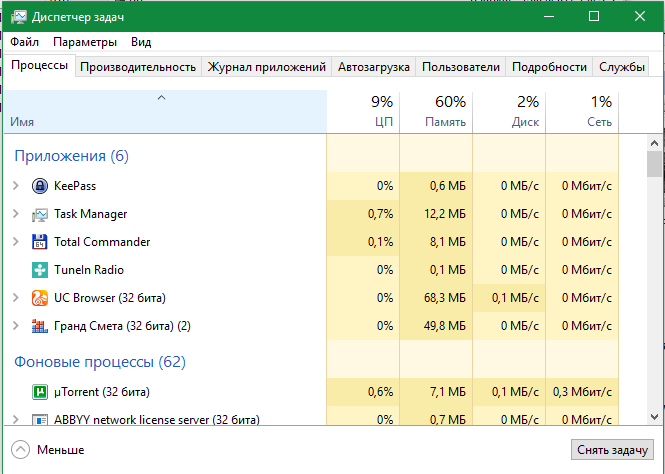Click the UC Browser icon
This screenshot has width=665, height=474.
(x=40, y=298)
